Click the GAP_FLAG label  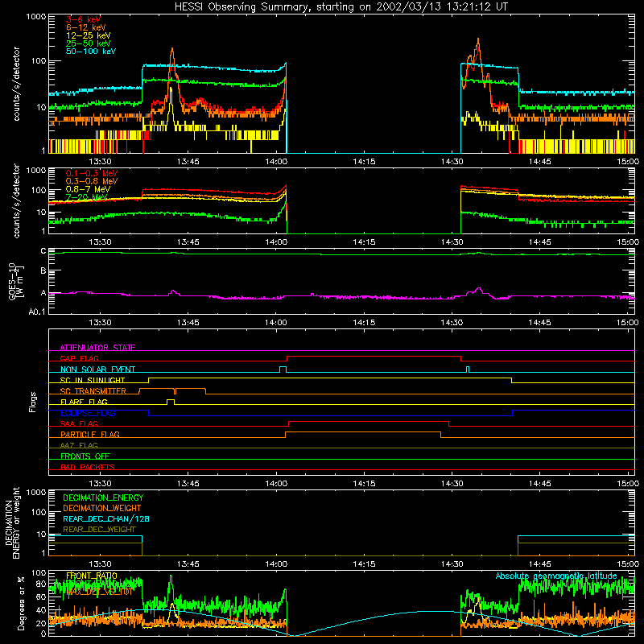pos(79,358)
